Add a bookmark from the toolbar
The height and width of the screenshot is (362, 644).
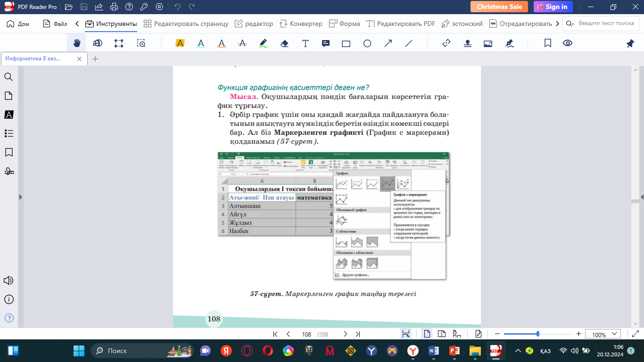tap(547, 43)
